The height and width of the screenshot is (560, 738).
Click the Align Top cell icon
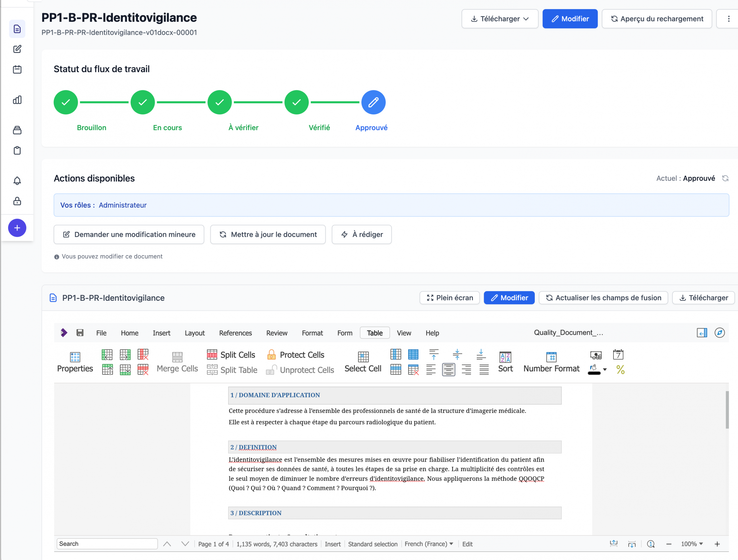click(x=434, y=354)
